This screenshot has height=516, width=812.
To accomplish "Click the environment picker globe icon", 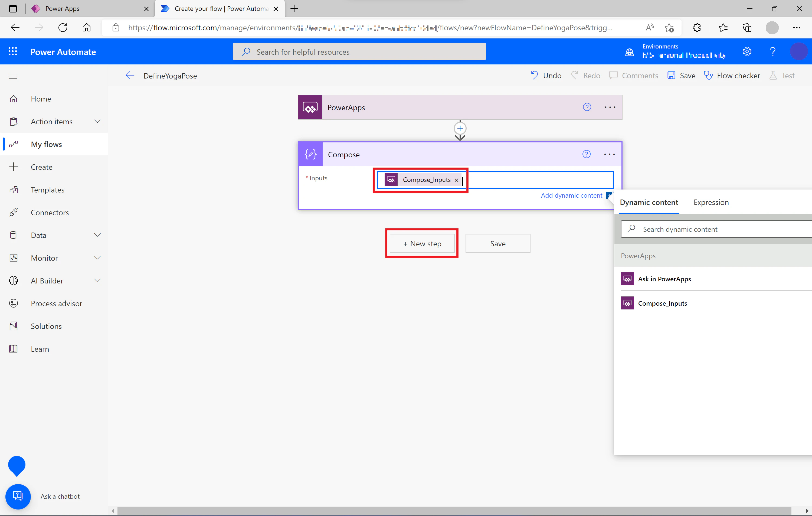I will point(629,52).
